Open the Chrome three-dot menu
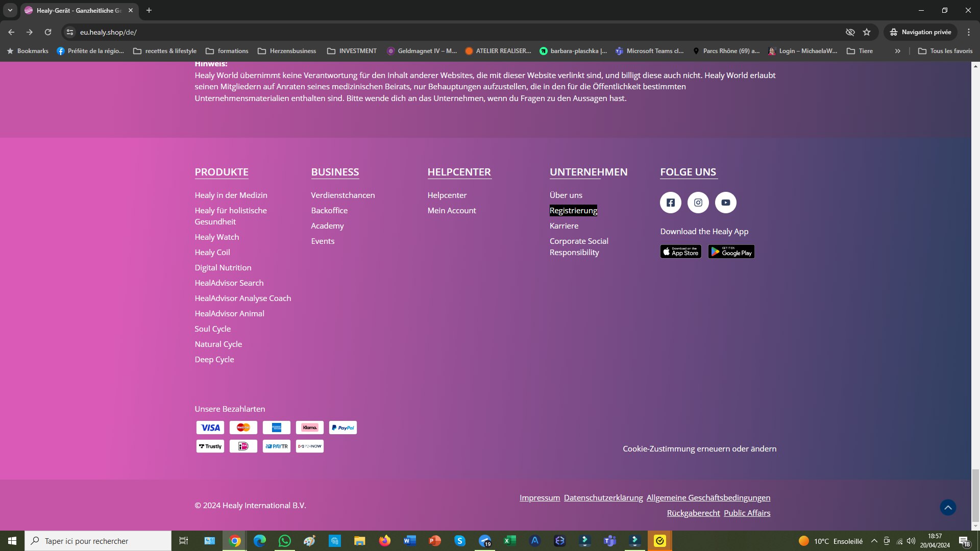 969,32
